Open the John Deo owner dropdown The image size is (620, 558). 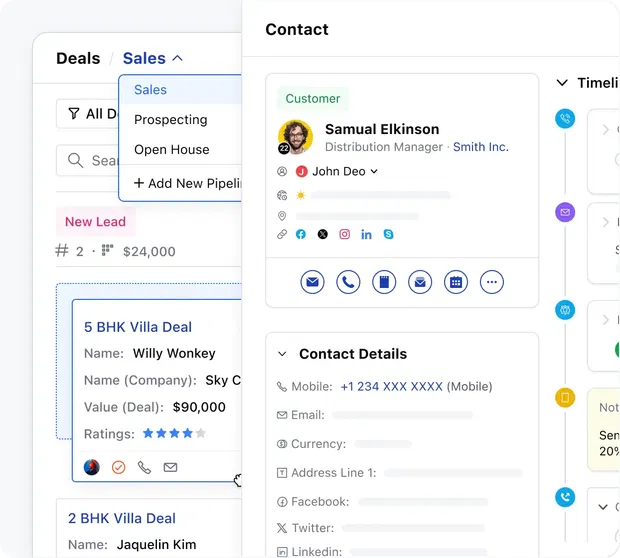click(374, 171)
